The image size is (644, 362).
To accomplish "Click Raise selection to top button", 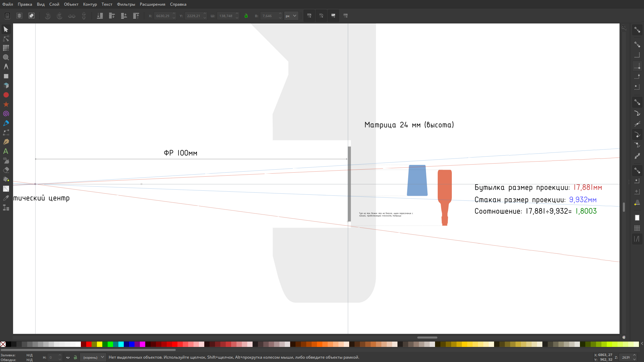I will point(136,16).
